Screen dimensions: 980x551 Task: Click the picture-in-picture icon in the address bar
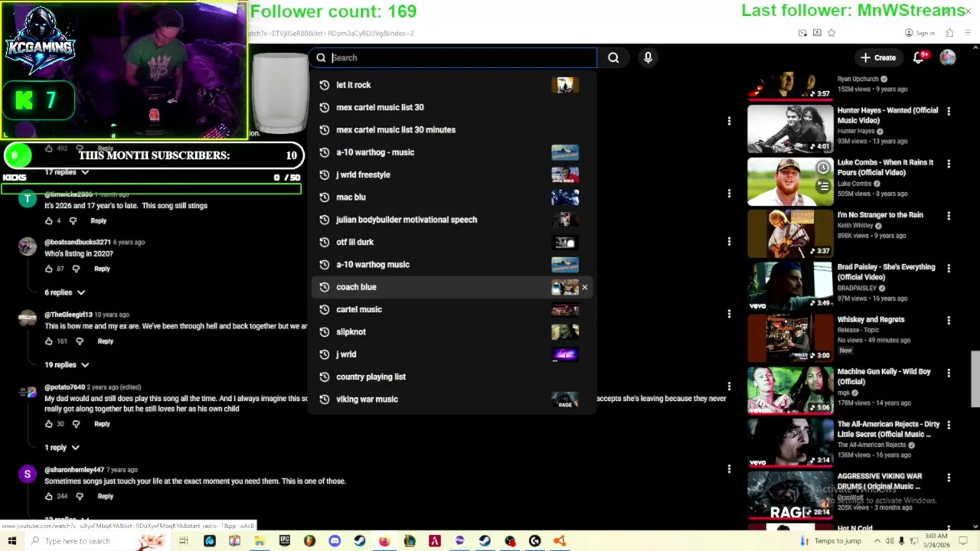[802, 33]
